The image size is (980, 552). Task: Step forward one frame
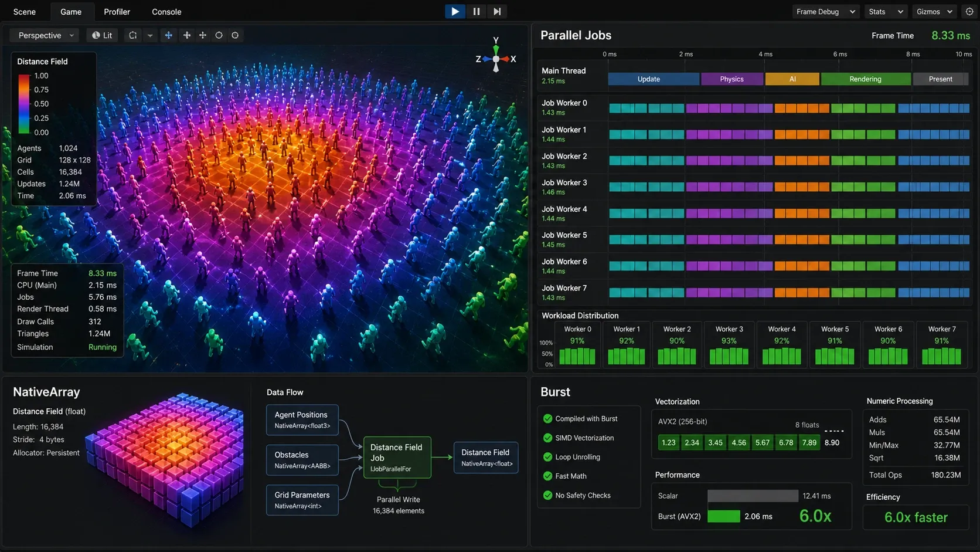497,11
